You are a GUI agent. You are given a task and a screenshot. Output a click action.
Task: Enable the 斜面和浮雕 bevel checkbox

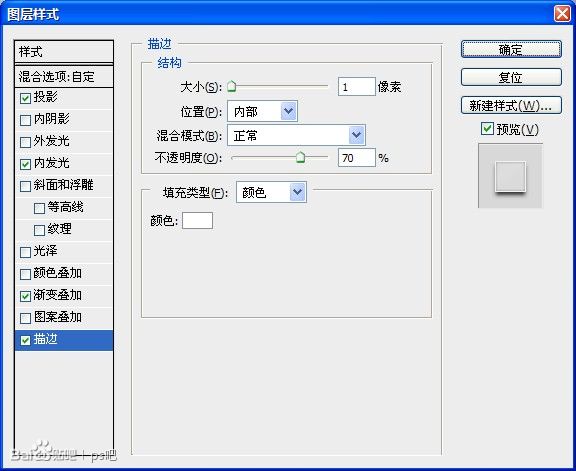click(x=25, y=186)
